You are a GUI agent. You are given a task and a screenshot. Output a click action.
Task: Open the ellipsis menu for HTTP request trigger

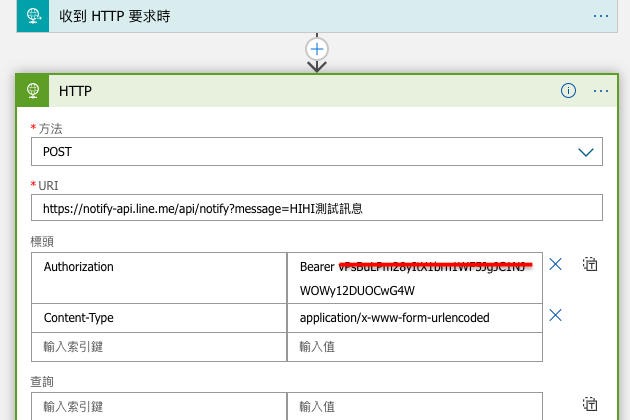point(601,16)
